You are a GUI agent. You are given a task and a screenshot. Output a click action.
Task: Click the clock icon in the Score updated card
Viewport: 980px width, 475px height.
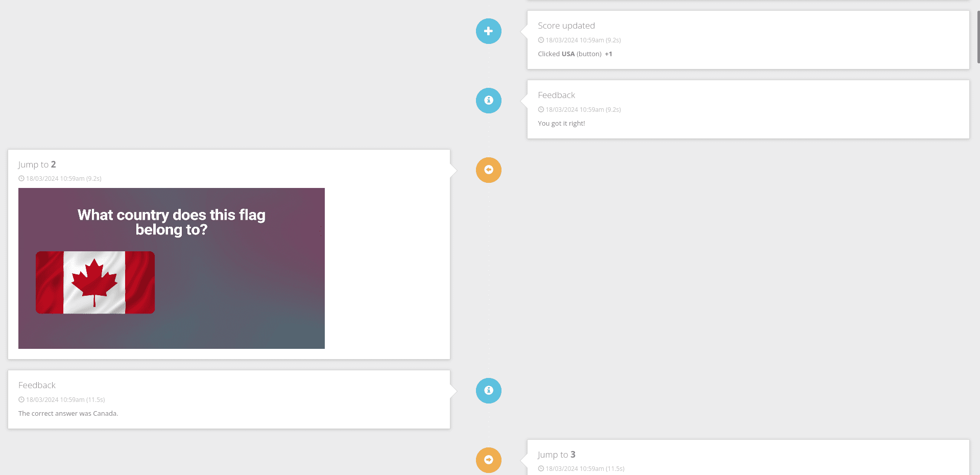[x=541, y=40]
